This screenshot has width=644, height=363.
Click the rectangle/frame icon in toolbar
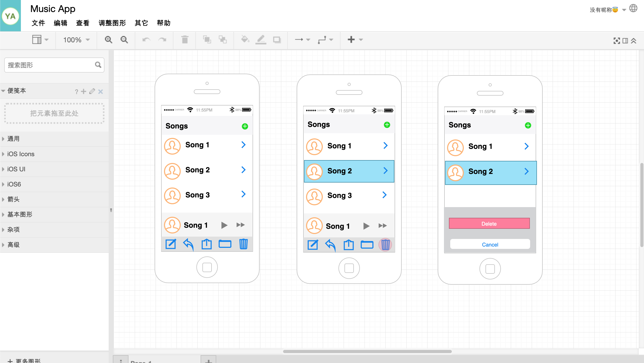pos(277,39)
